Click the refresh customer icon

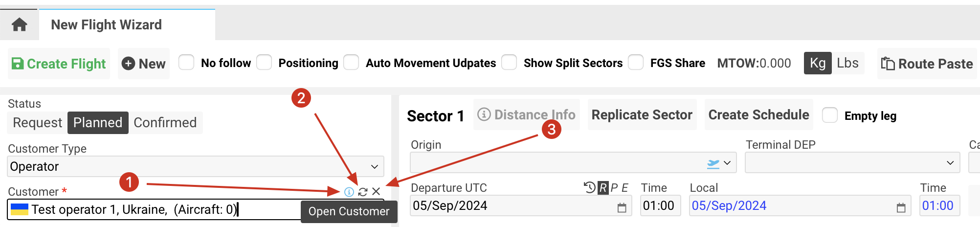pyautogui.click(x=362, y=192)
